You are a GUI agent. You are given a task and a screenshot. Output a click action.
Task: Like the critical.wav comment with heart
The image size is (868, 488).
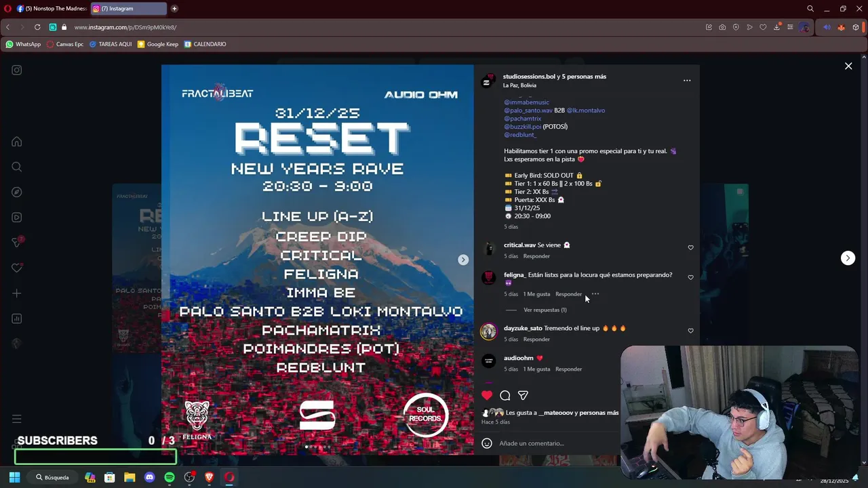coord(691,247)
